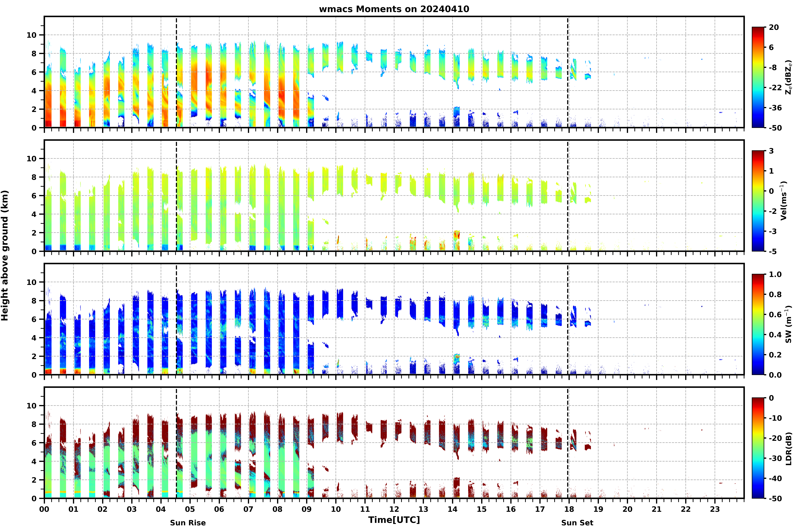Click the sunrise dashed line in the reflectivity panel
This screenshot has width=798, height=532.
coord(176,72)
